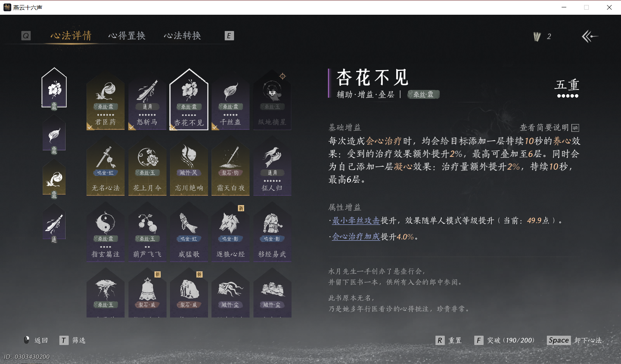Select the 杏花不见 skill card

coord(189,100)
